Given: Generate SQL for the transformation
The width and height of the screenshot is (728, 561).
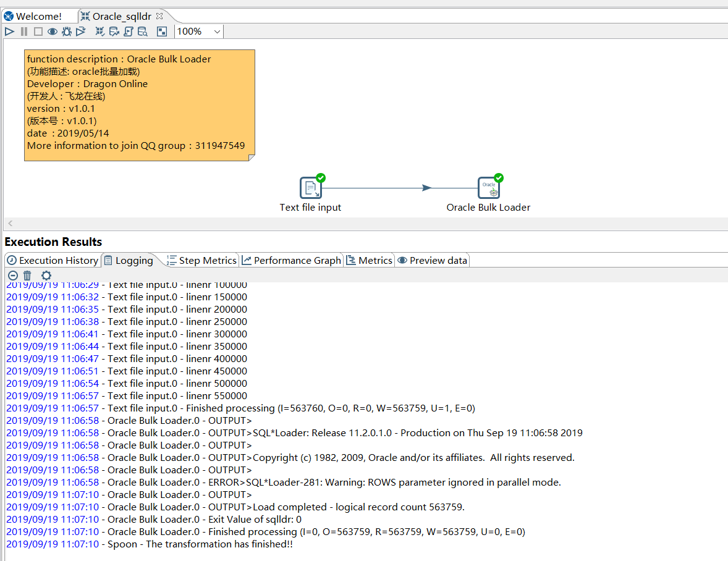Looking at the screenshot, I should (128, 31).
